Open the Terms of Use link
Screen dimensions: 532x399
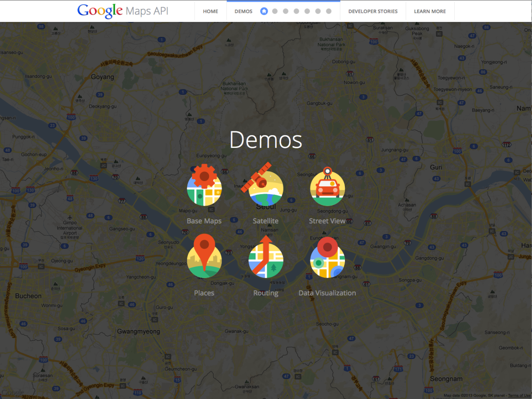click(x=519, y=396)
